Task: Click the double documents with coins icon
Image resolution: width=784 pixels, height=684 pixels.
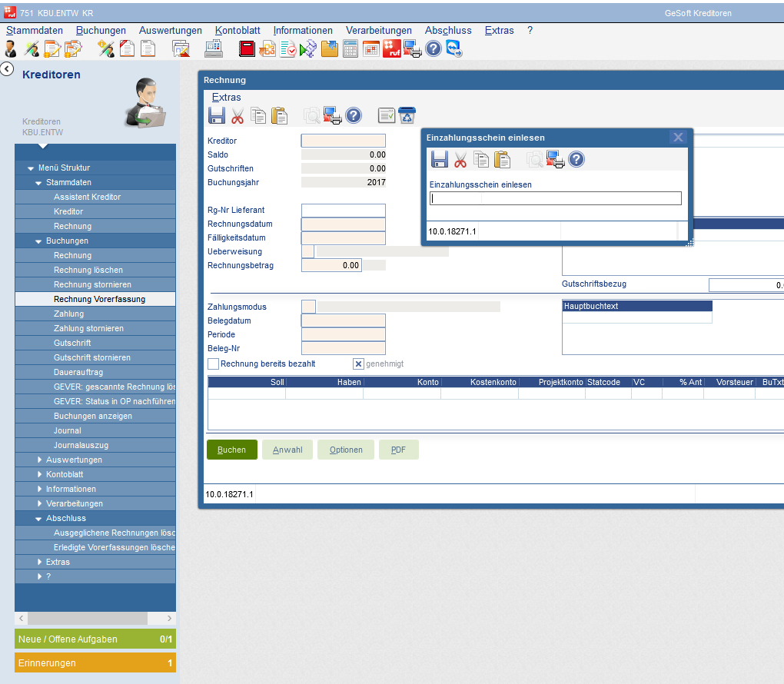Action: tap(73, 49)
